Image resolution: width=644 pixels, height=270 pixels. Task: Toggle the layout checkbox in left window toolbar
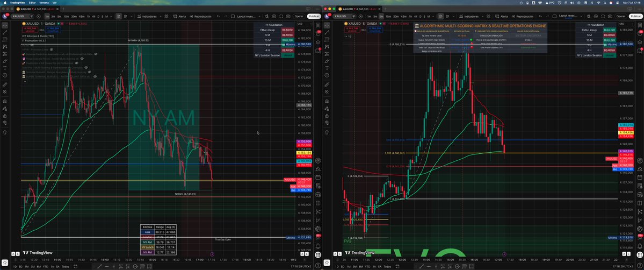coord(233,17)
